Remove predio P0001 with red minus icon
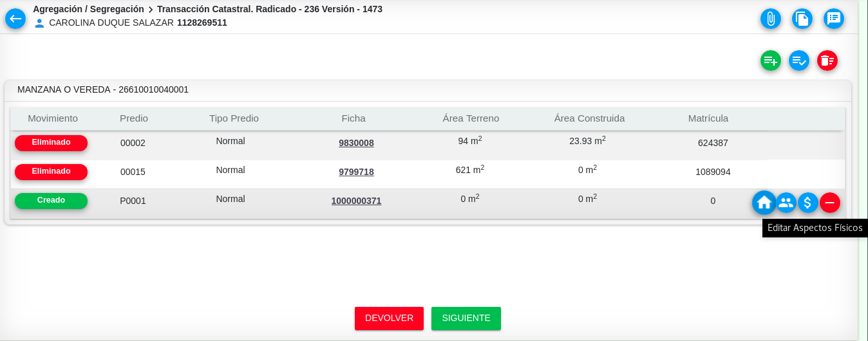 829,203
